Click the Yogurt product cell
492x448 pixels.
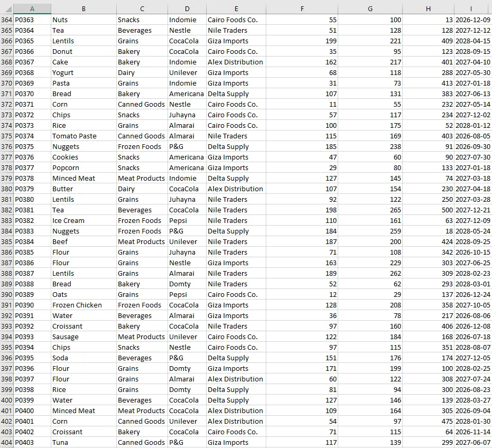tap(83, 73)
